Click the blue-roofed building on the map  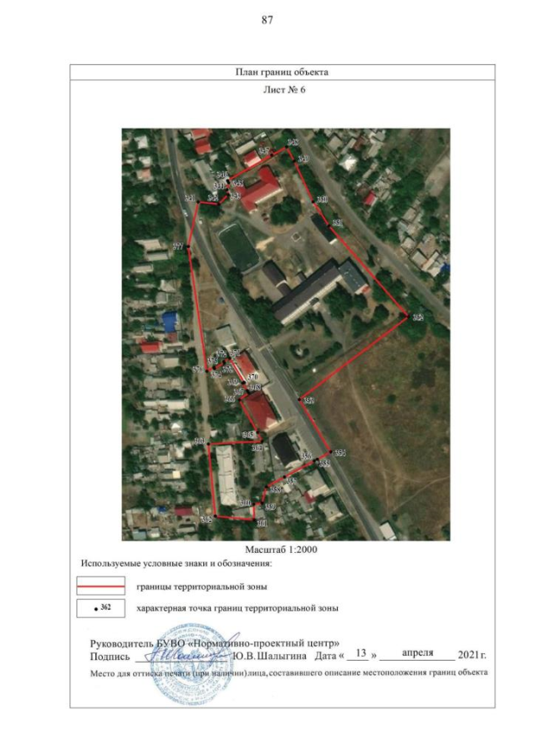[x=171, y=321]
